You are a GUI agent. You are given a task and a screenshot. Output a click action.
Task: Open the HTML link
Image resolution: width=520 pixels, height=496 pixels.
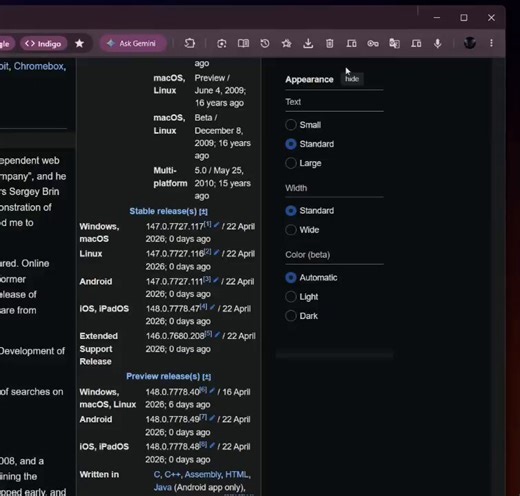click(x=238, y=474)
